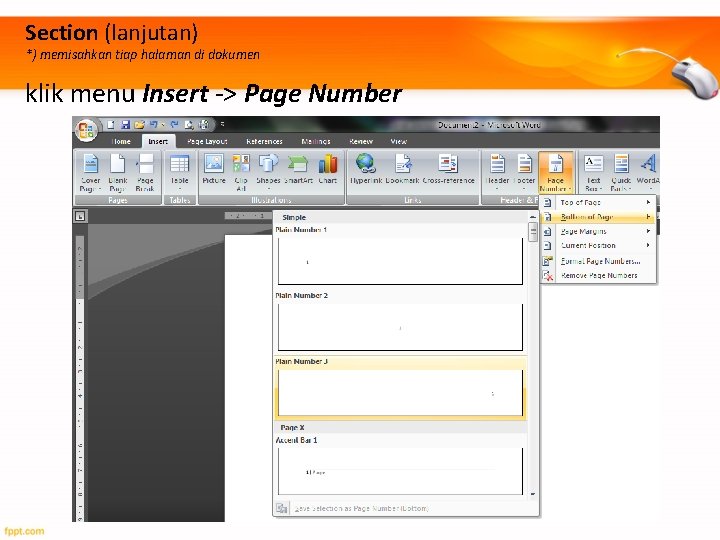The image size is (720, 540).
Task: Open Customize Quick Access Toolbar dropdown
Action: tap(223, 124)
